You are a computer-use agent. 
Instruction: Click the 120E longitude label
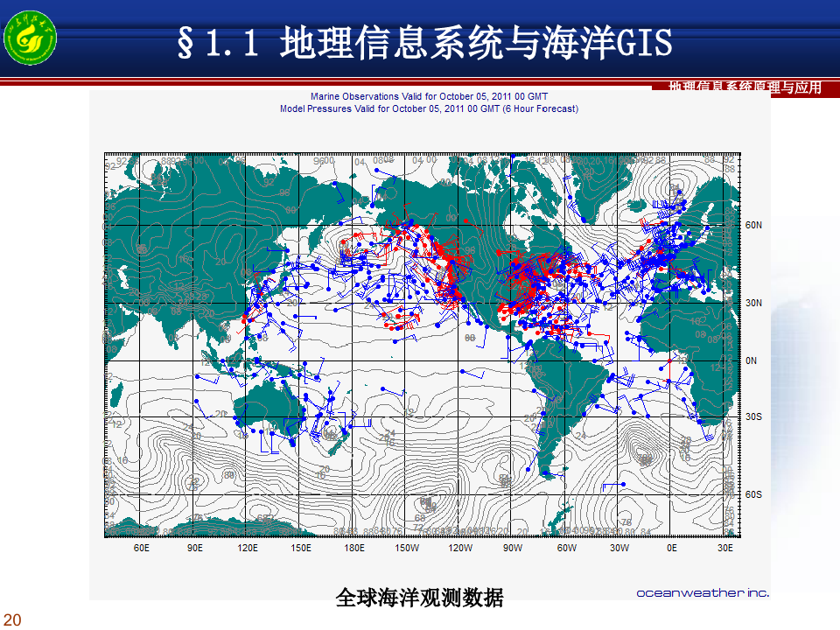tap(248, 548)
